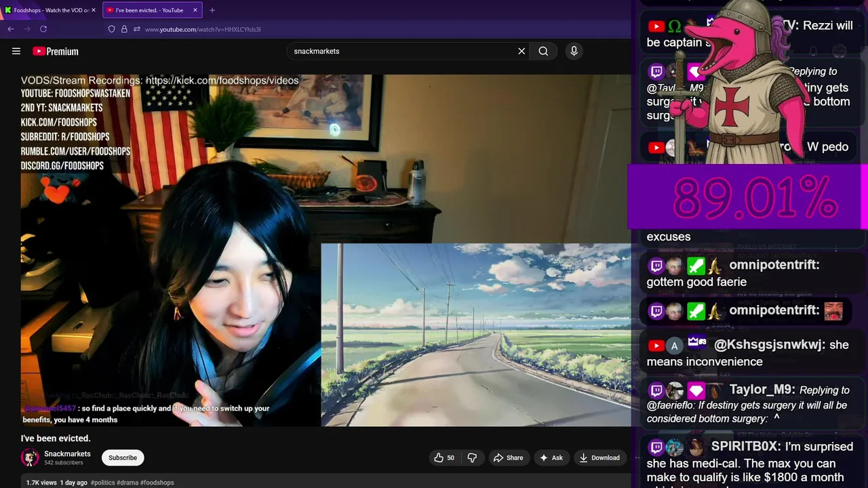Click SPIRITB0X's chat username
This screenshot has height=488, width=868.
click(745, 447)
